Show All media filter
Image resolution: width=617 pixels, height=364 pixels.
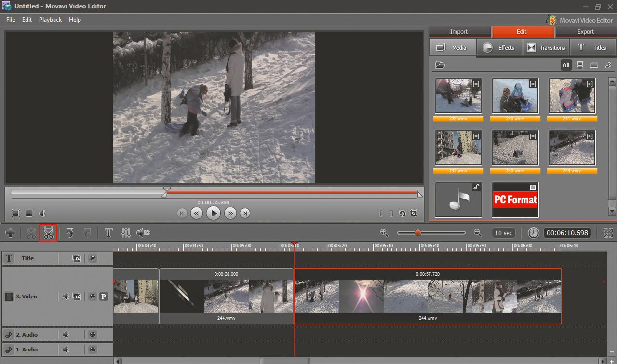coord(566,65)
